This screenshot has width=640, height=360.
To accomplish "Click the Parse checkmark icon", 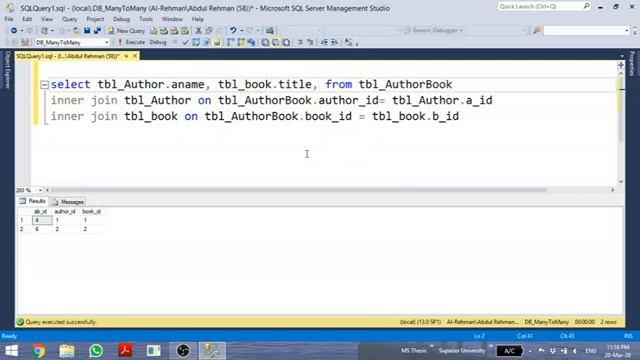I will pyautogui.click(x=186, y=42).
